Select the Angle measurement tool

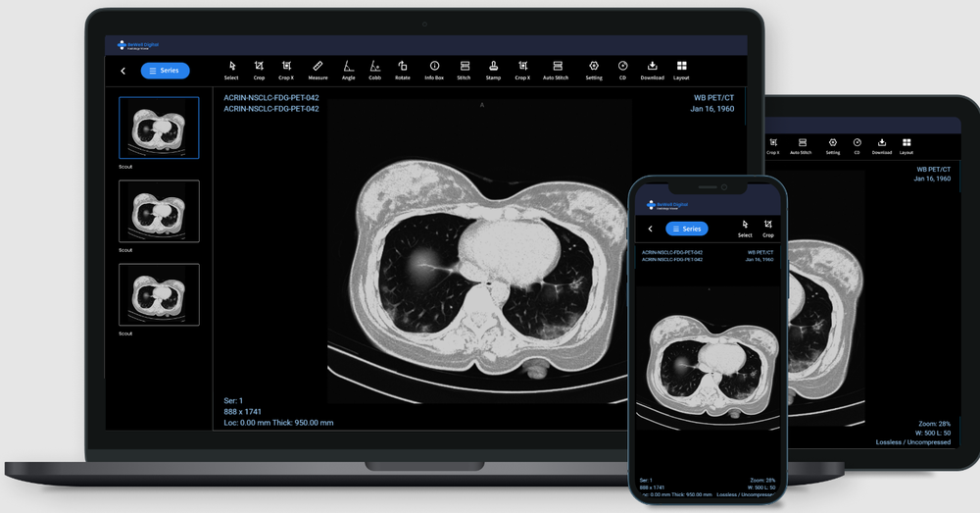[x=348, y=70]
